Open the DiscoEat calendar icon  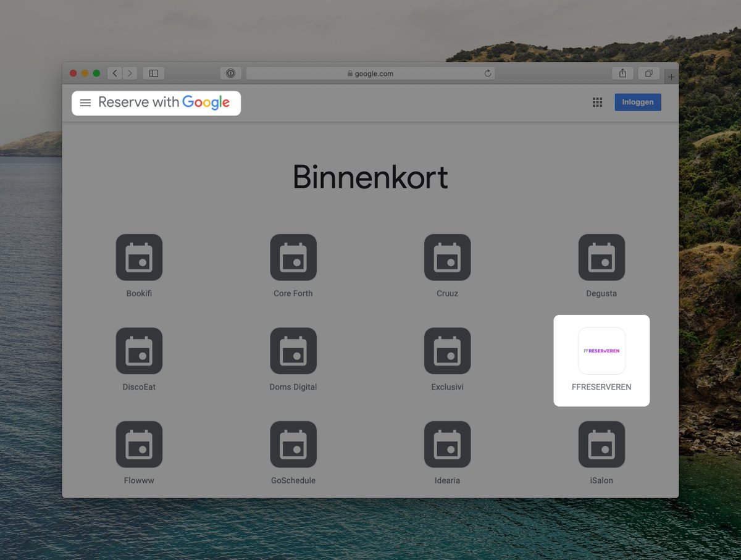tap(139, 351)
